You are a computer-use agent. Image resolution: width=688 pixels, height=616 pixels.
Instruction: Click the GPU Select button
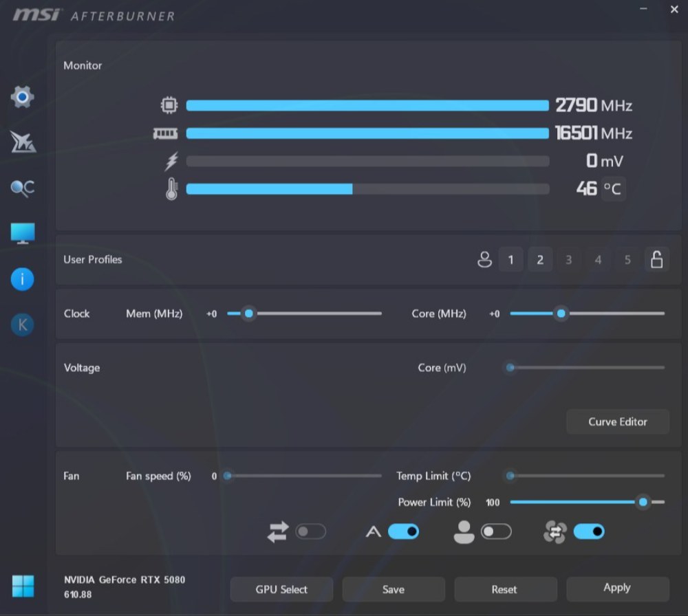click(x=281, y=589)
